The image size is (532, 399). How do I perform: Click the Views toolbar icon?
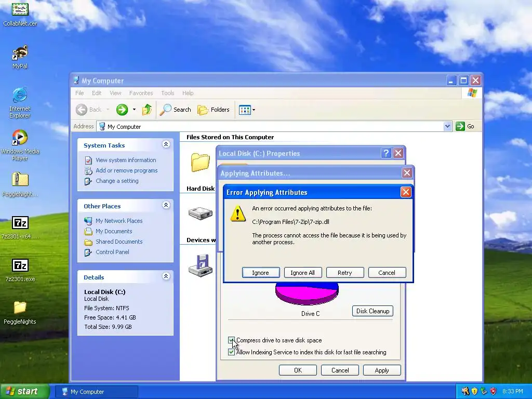click(244, 110)
